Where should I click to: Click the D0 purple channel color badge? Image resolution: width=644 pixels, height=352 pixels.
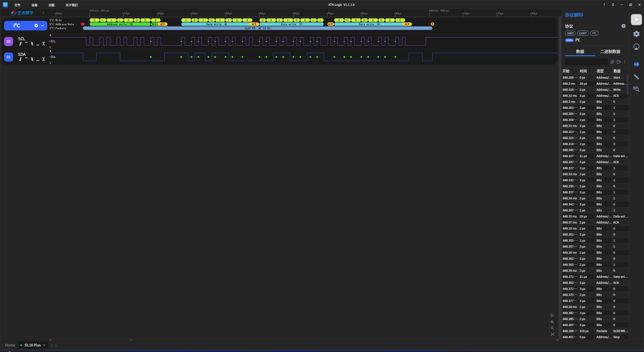pos(9,41)
